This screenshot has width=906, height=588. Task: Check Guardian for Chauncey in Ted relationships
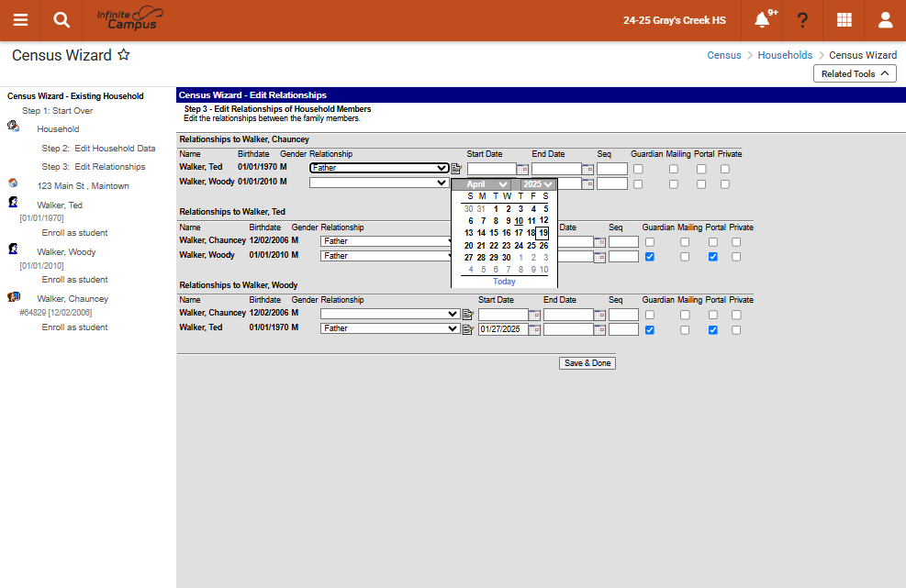pyautogui.click(x=650, y=242)
